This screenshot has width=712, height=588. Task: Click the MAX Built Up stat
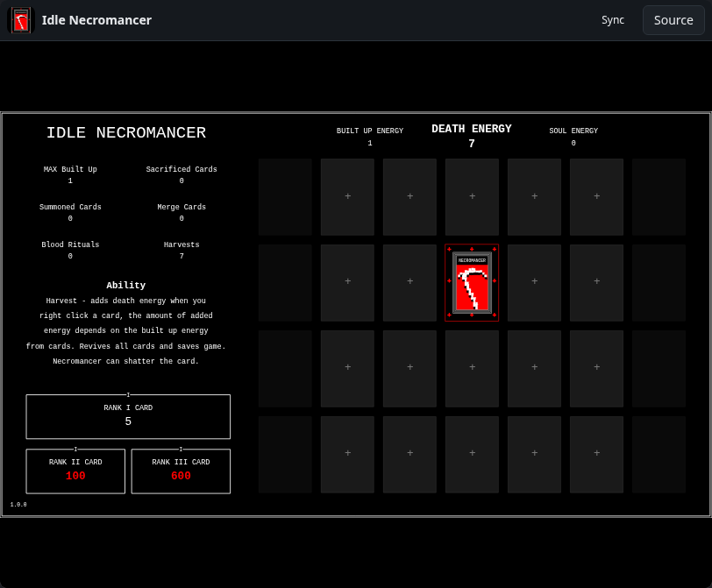tap(70, 174)
